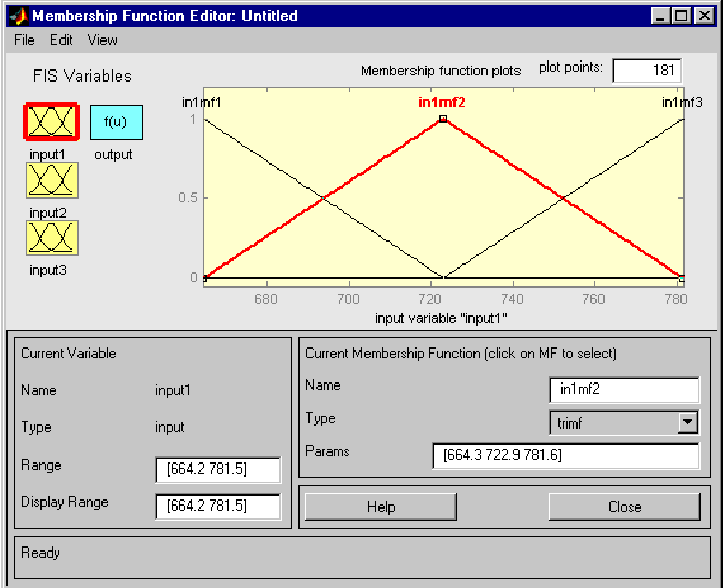Click the 'Membership function plots' title
The width and height of the screenshot is (724, 588).
point(441,70)
